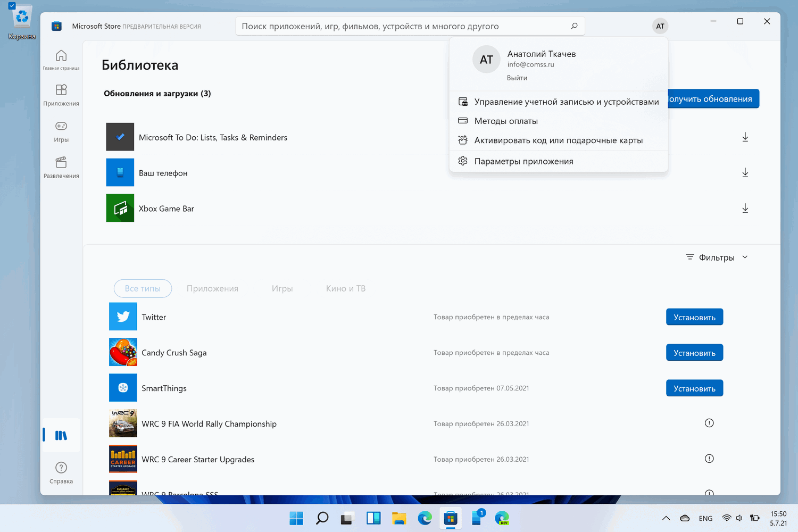Screen dimensions: 798x532
Task: Open taskbar Search
Action: 322,518
